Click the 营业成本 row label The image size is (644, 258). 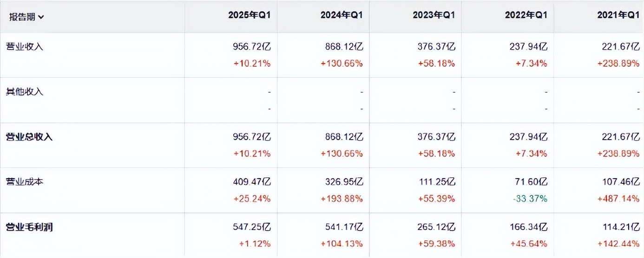tap(24, 182)
